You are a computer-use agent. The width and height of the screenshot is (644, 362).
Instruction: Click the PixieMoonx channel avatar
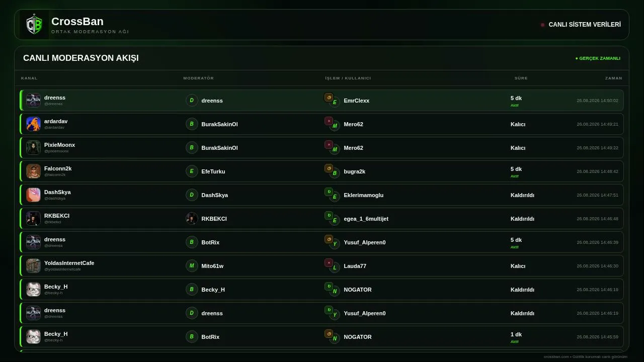[33, 147]
